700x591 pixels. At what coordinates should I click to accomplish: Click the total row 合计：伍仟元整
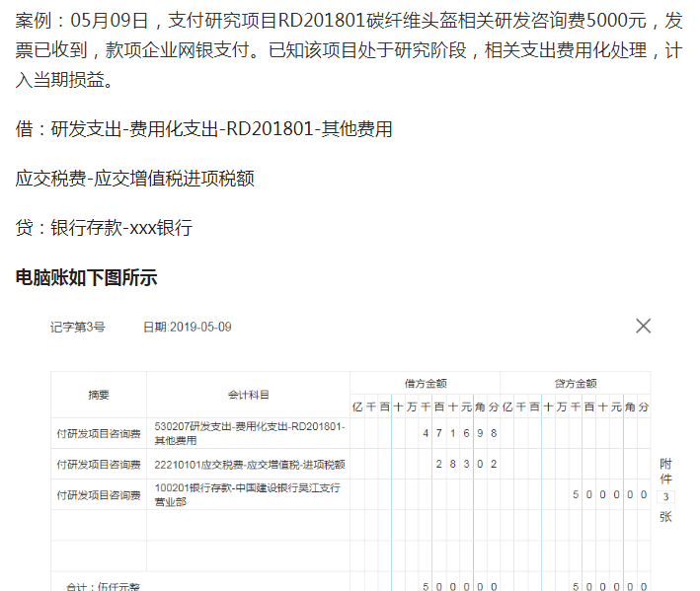pos(103,586)
